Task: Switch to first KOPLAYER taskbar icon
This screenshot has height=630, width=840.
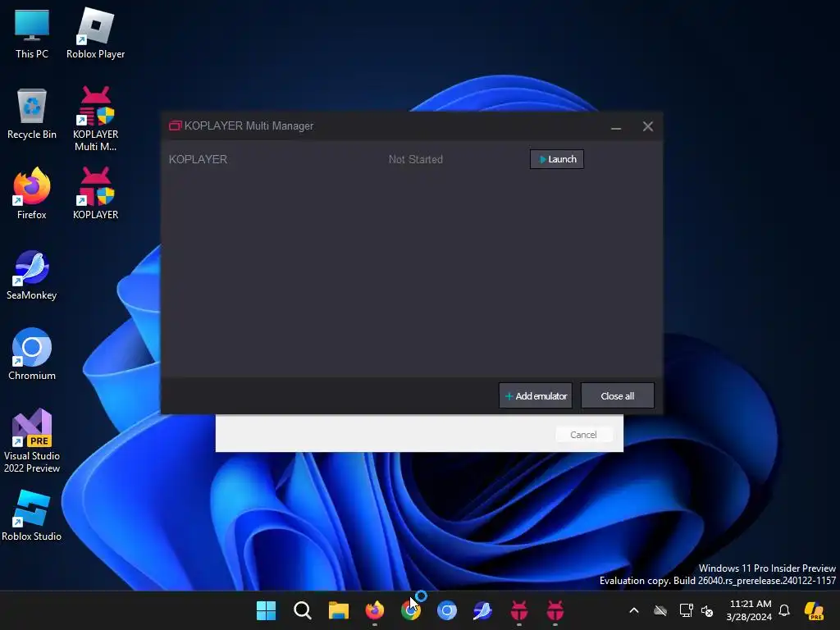Action: click(x=519, y=610)
